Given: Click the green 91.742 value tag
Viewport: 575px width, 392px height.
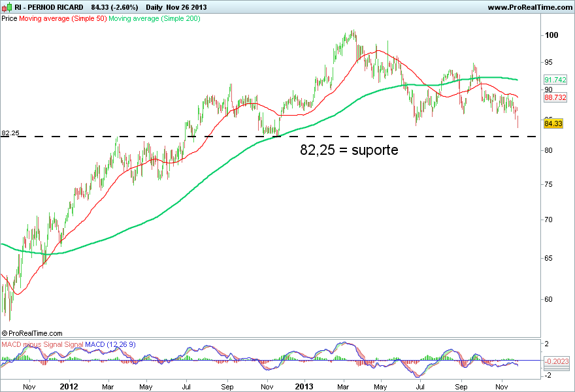Looking at the screenshot, I should point(555,80).
